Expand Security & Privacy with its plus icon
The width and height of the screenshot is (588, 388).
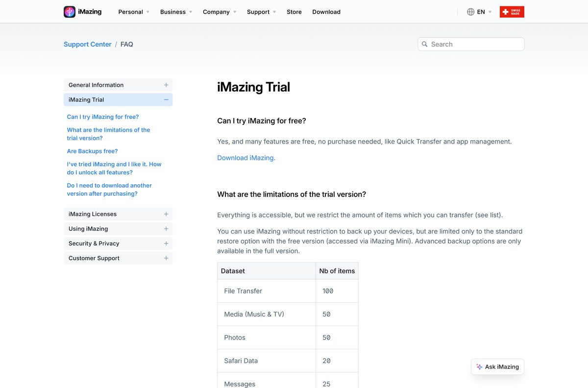166,243
